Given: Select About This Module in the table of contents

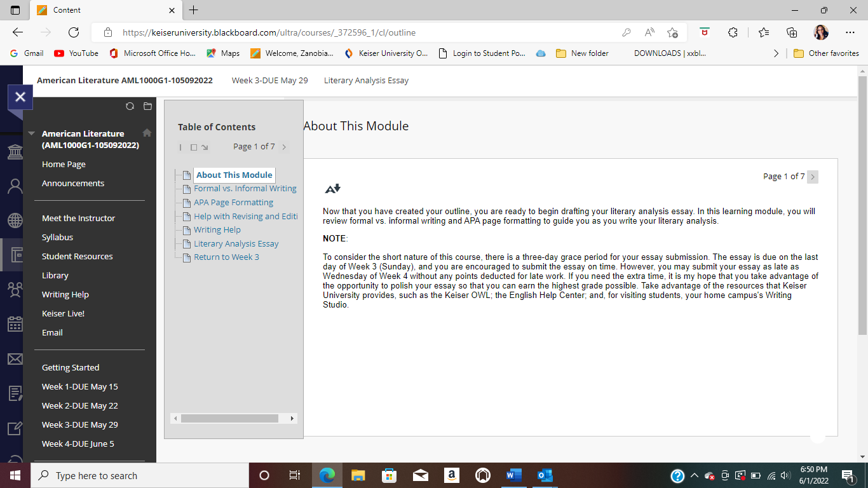Looking at the screenshot, I should (x=234, y=175).
